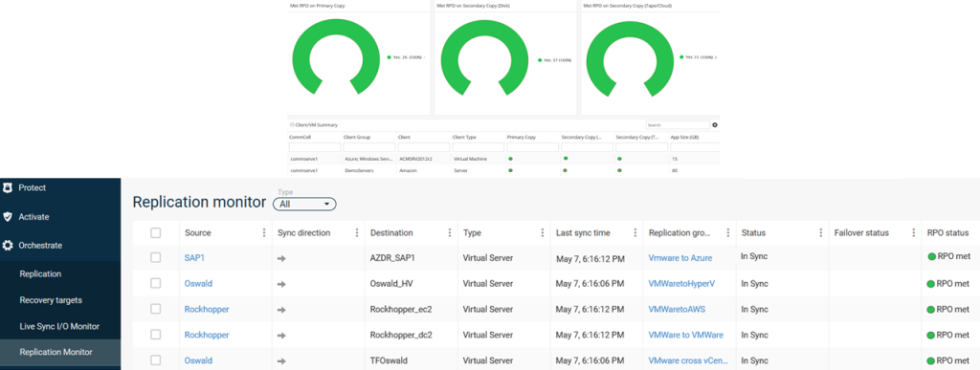The image size is (980, 370).
Task: Click the Protect shield icon in sidebar
Action: click(8, 187)
